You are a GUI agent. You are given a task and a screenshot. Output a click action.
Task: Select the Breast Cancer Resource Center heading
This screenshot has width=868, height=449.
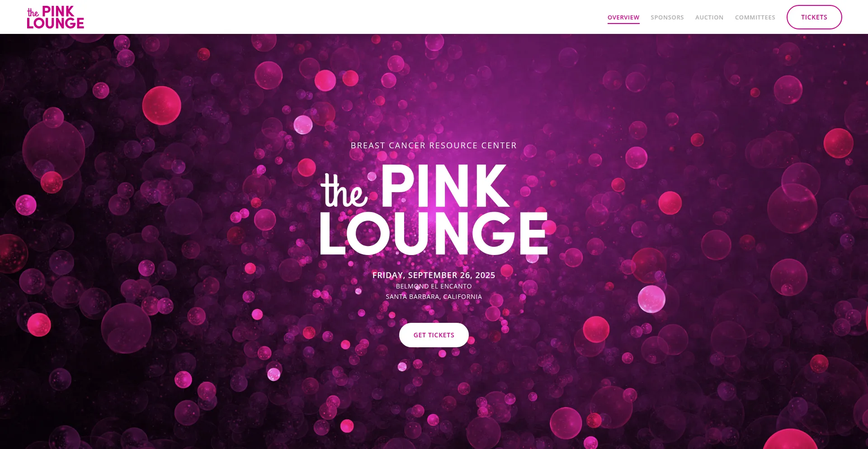[x=434, y=146]
